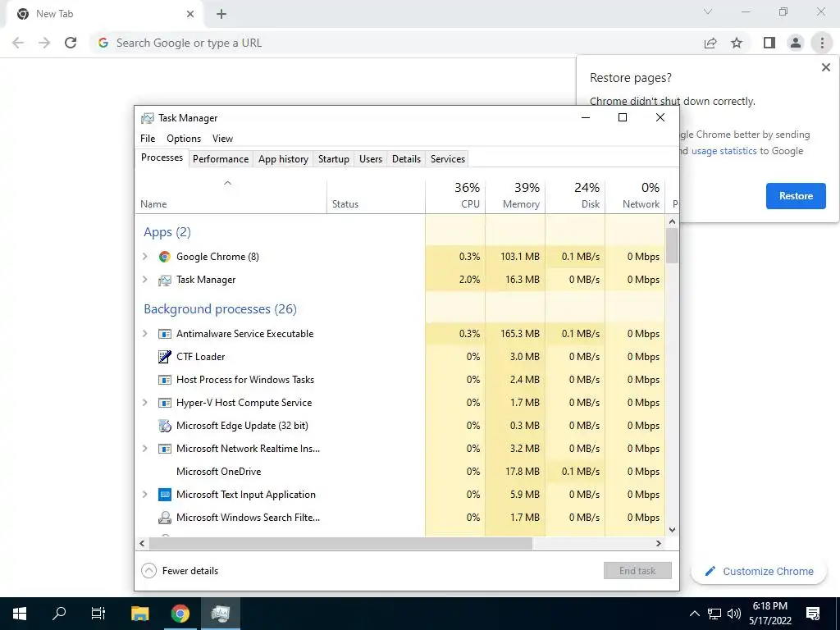Sort processes by Memory column
840x630 pixels.
point(515,196)
